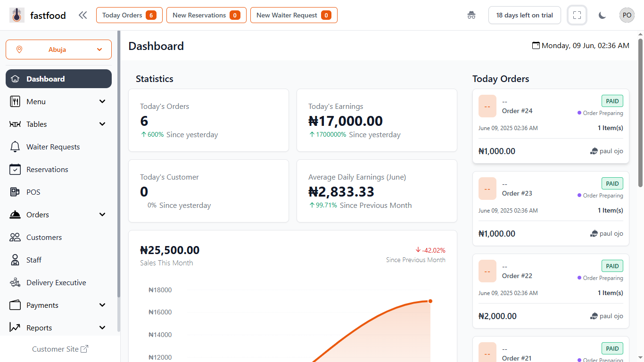This screenshot has height=362, width=644.
Task: Click the incognito spy icon in header
Action: coord(471,15)
